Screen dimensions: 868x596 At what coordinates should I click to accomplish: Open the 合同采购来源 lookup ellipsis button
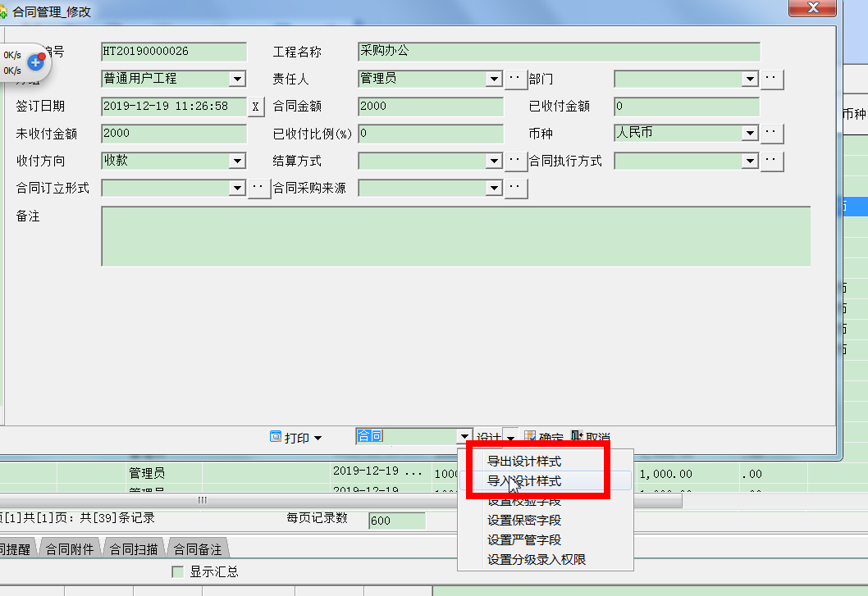tap(515, 189)
